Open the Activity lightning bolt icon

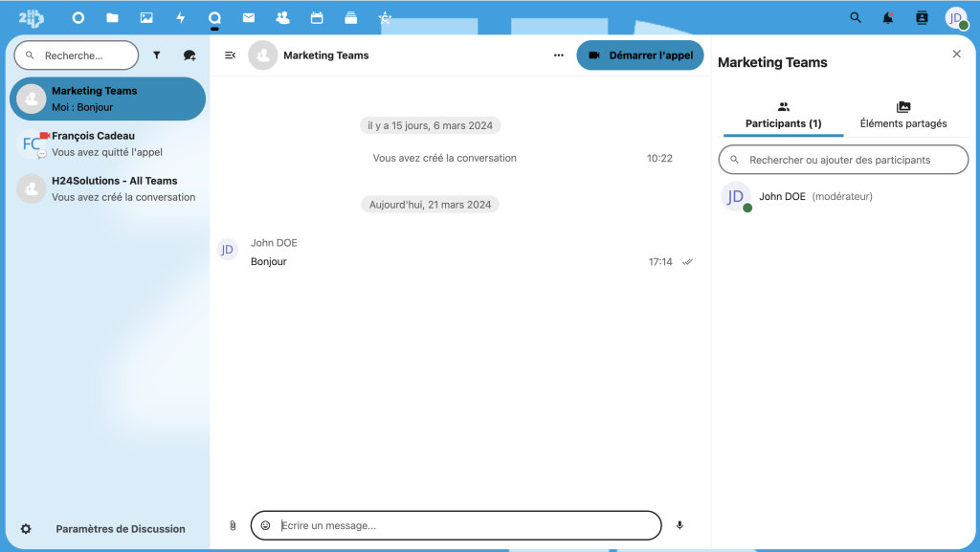tap(181, 17)
